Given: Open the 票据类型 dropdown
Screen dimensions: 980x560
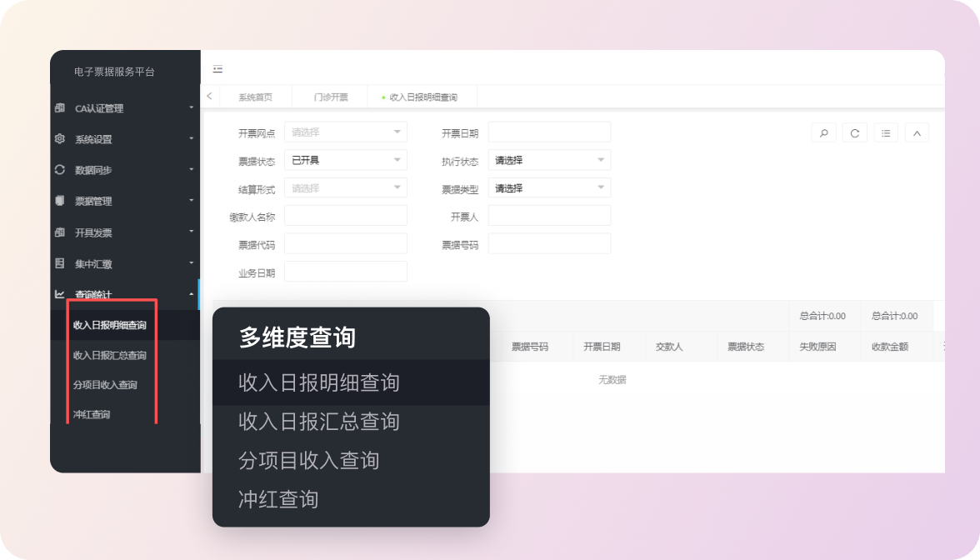Looking at the screenshot, I should (x=549, y=187).
